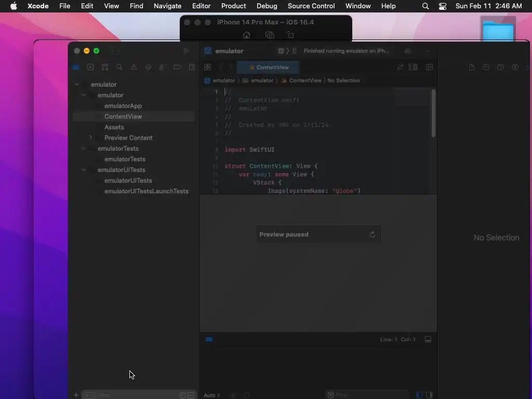Open the desktop folder icon
Image resolution: width=532 pixels, height=399 pixels.
[x=498, y=31]
